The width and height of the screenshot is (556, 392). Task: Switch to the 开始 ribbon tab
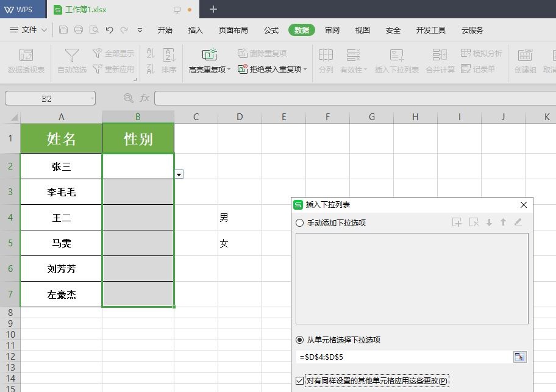(165, 30)
